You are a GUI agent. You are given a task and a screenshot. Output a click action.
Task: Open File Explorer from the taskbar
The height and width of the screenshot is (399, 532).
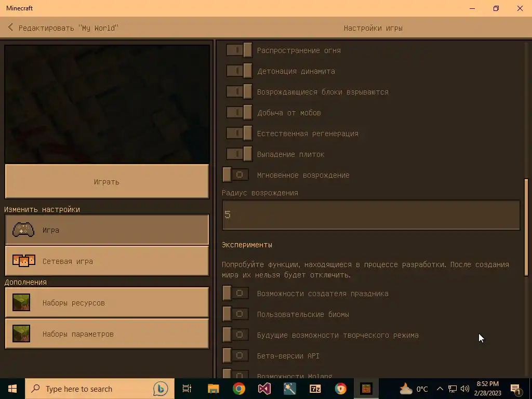214,389
